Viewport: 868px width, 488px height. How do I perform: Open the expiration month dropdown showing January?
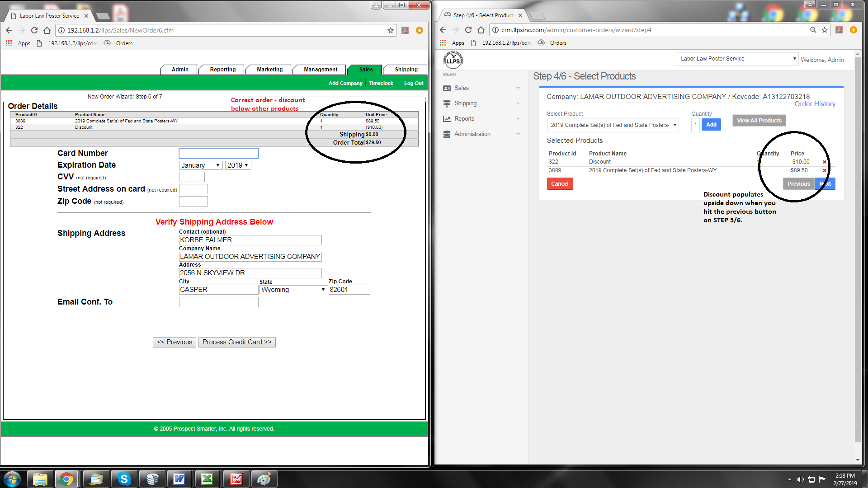[200, 165]
